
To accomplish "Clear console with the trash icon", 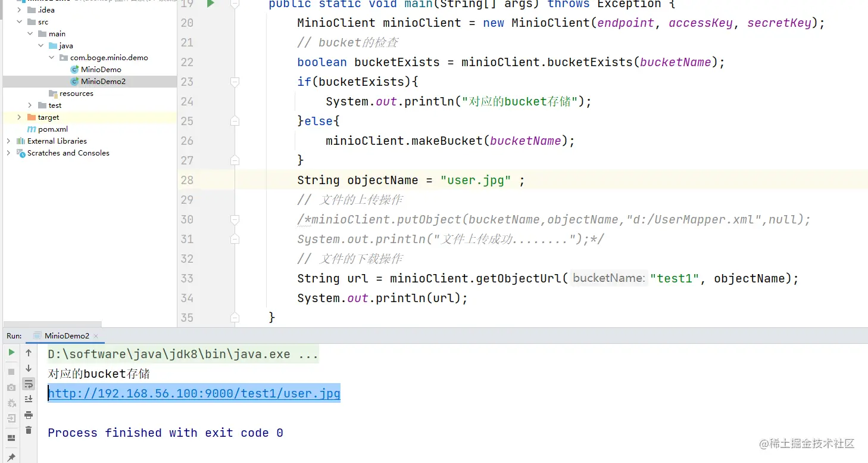I will pyautogui.click(x=29, y=430).
